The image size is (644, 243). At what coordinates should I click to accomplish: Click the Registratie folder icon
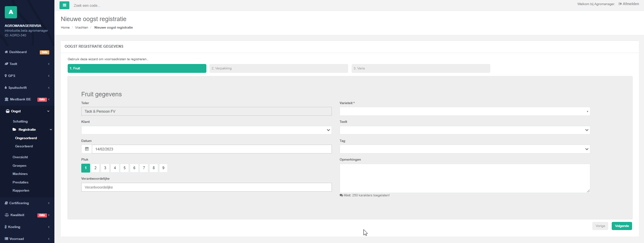point(14,130)
